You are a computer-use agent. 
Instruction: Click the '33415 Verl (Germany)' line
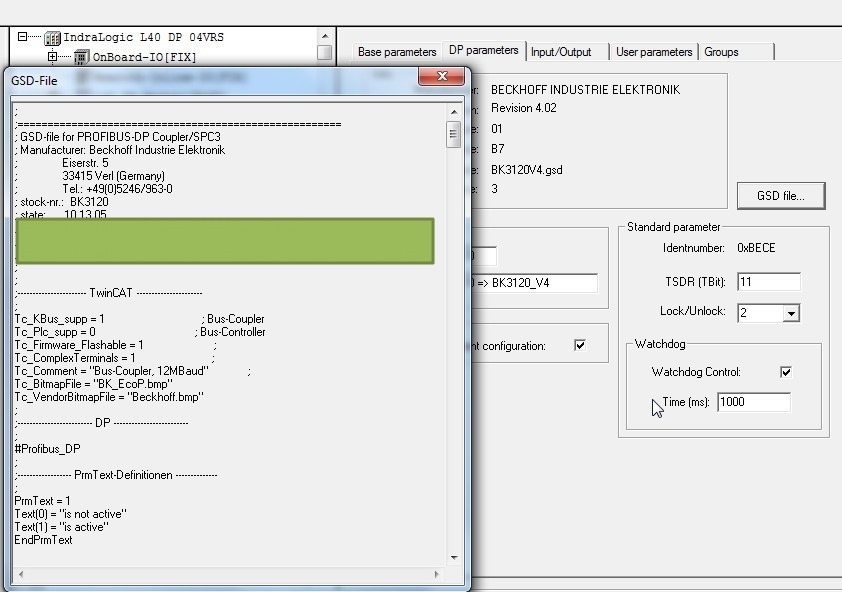pos(113,176)
